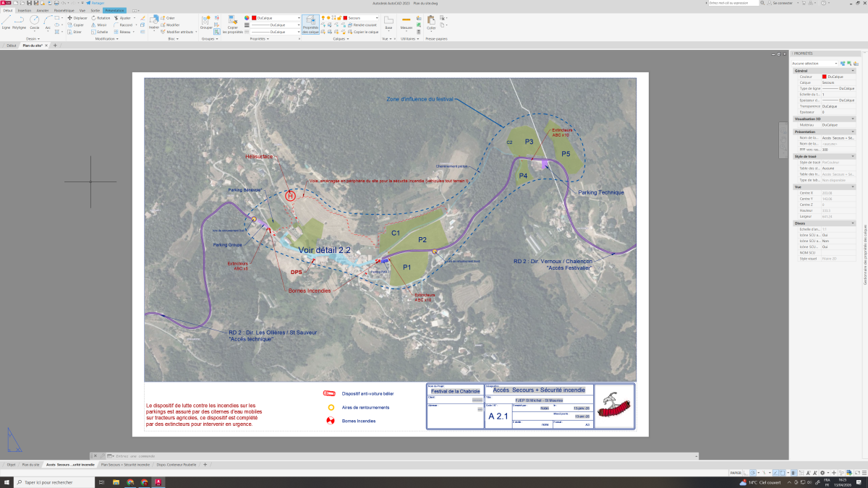Switch to Plan du site layout tab
This screenshot has height=488, width=868.
click(x=30, y=464)
